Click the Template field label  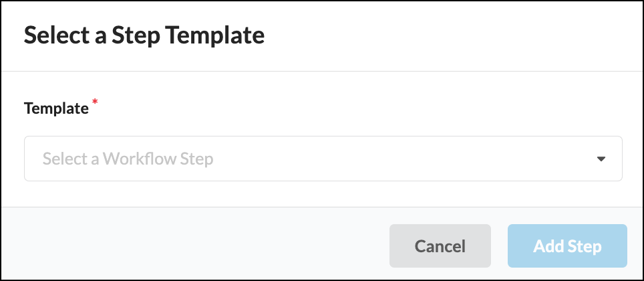coord(56,108)
